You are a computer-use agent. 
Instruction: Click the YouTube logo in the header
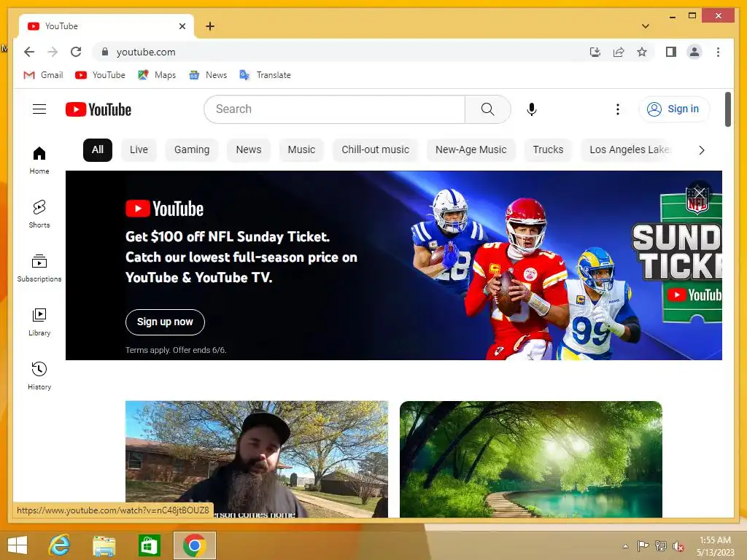(x=98, y=109)
